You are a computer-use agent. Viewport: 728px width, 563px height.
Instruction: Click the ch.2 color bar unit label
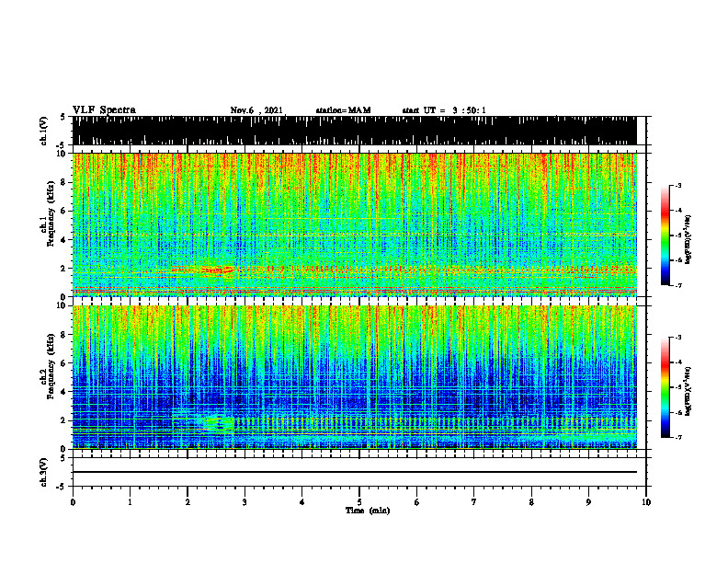(688, 391)
